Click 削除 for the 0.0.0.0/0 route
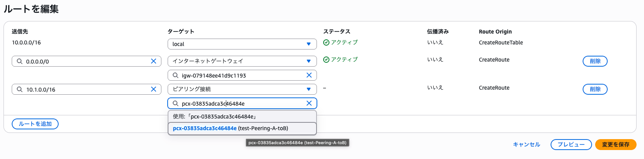Screen dimensions: 644x159 [595, 61]
